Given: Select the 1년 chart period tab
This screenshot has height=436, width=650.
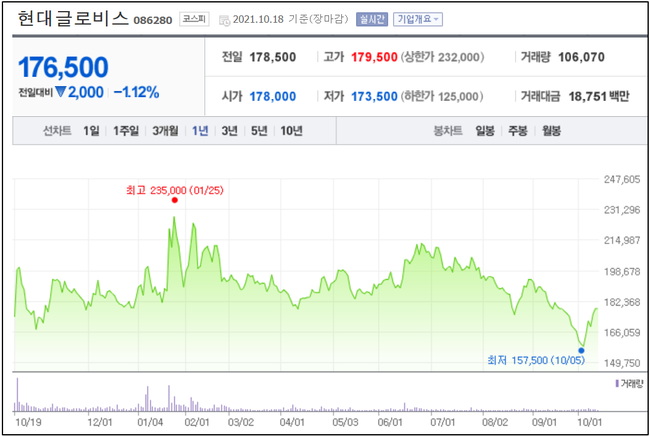Looking at the screenshot, I should coord(200,131).
